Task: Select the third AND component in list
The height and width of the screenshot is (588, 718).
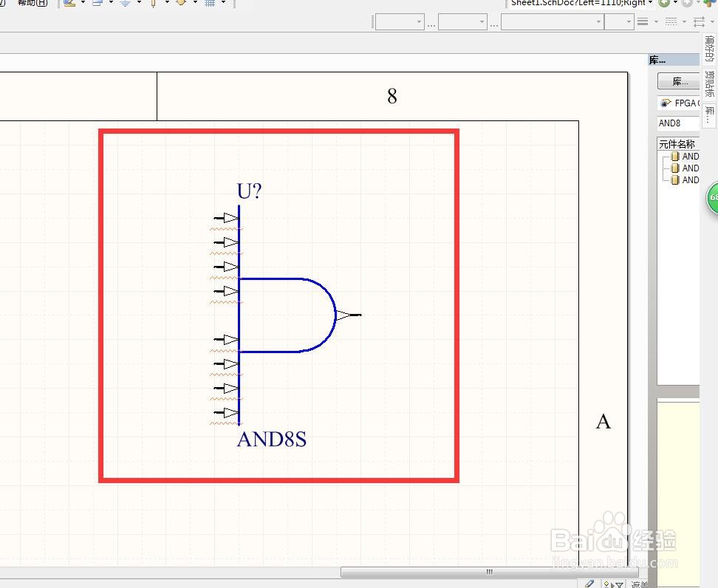Action: coord(685,180)
